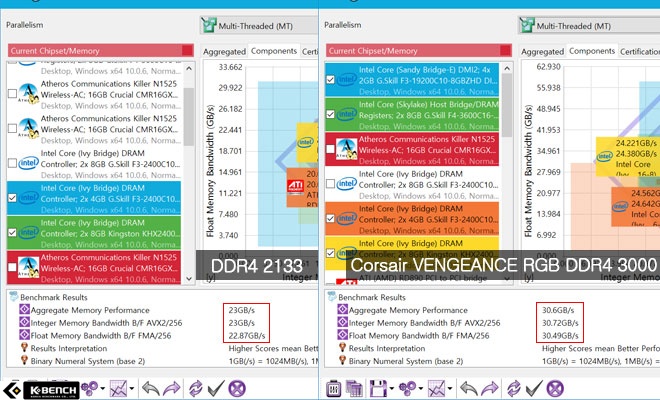Click Benchmark Results icon in left window

pyautogui.click(x=14, y=296)
